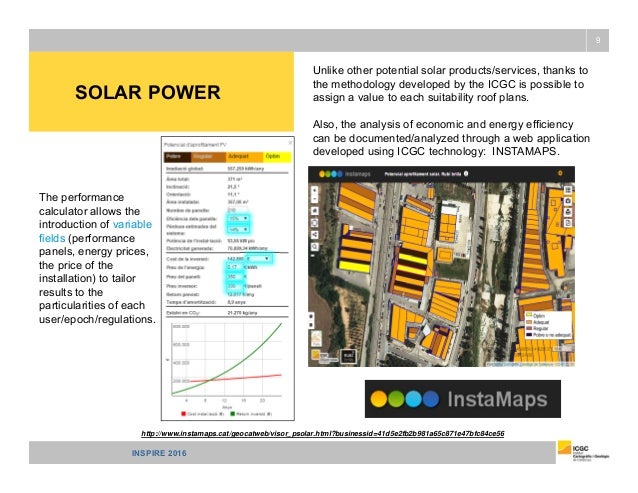Click the grid layers icon at map top right
The height and width of the screenshot is (493, 638).
pos(568,190)
